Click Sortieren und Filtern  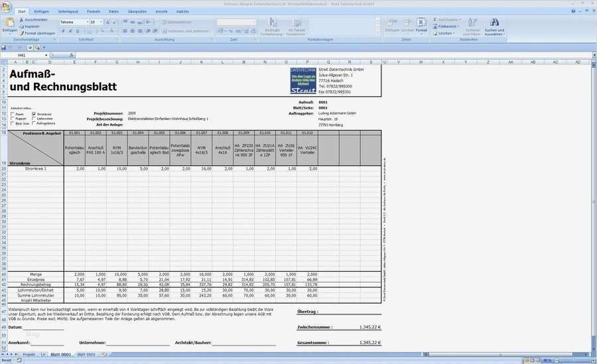tap(472, 27)
